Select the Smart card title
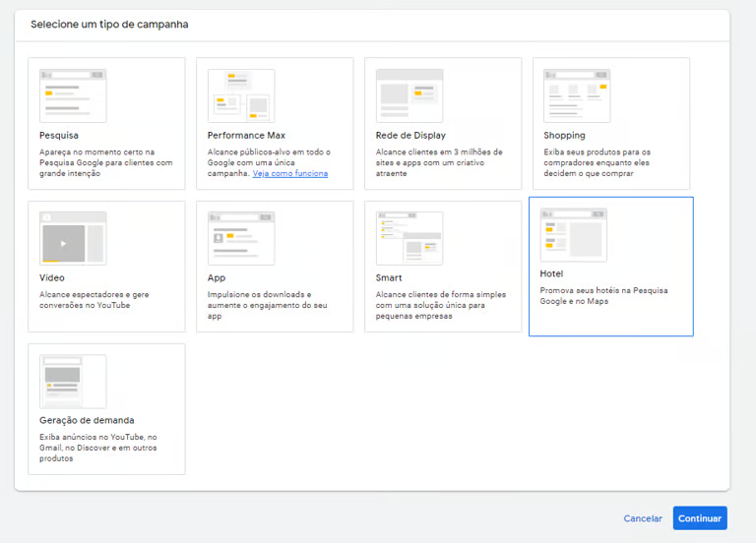 point(389,277)
